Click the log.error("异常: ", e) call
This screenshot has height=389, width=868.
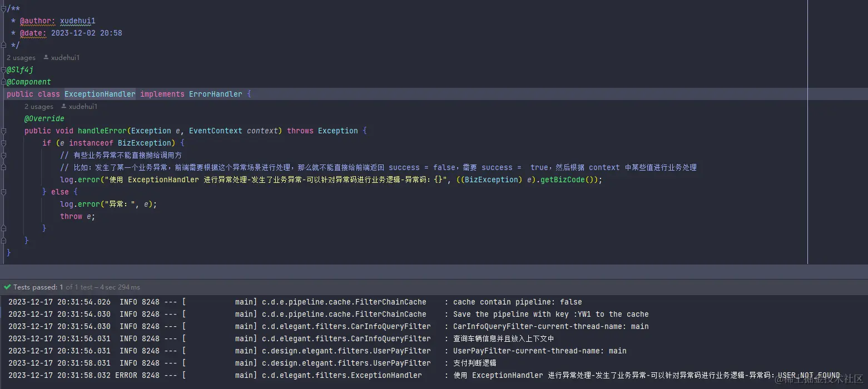click(108, 205)
